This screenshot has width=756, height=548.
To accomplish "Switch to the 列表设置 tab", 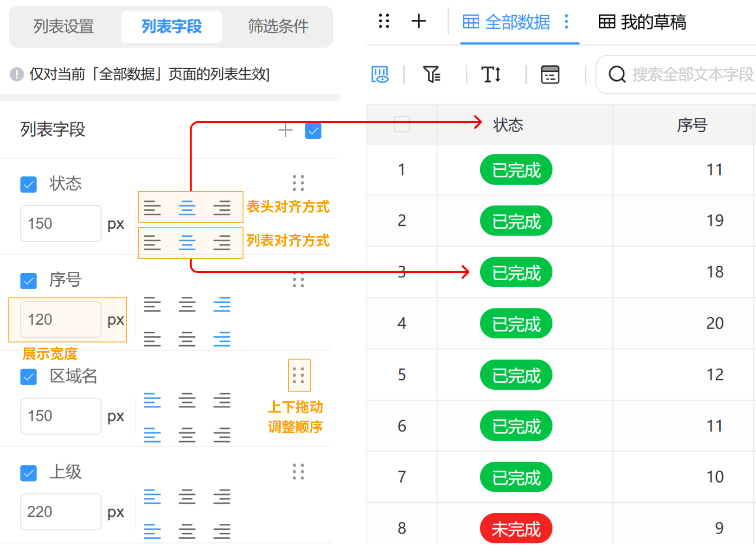I will (63, 27).
